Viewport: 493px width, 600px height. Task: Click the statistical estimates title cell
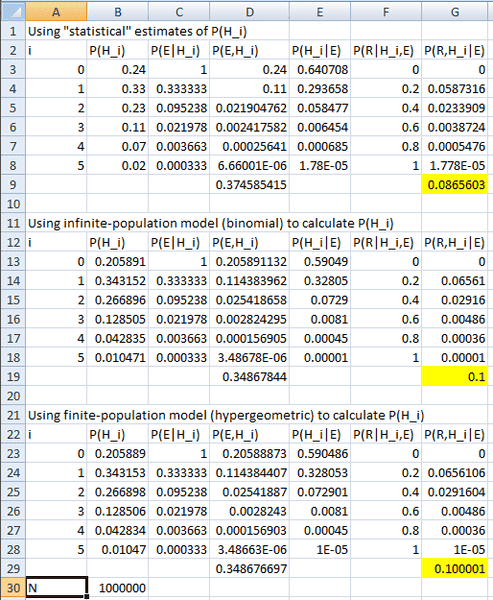pyautogui.click(x=137, y=31)
